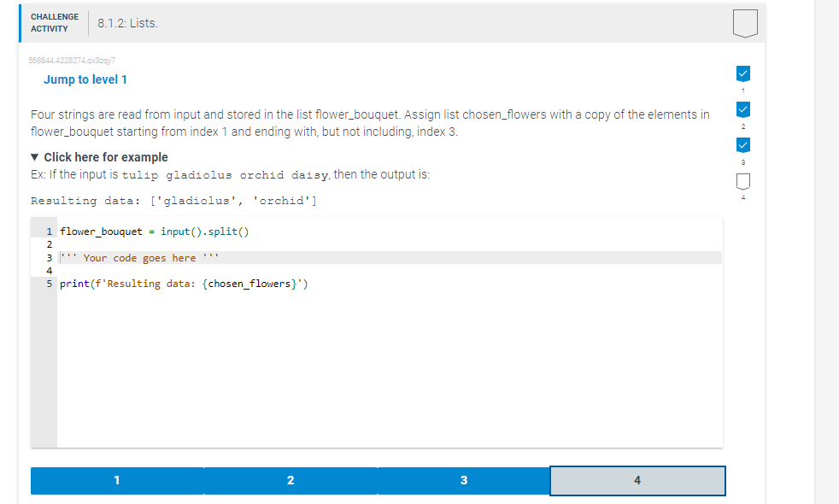Click the level 1 completed checkmark icon
The image size is (839, 504).
[742, 73]
